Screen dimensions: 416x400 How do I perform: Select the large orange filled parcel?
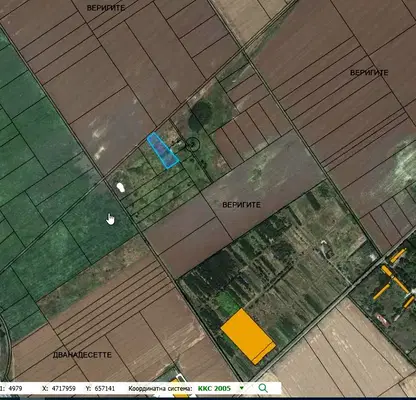pyautogui.click(x=248, y=336)
